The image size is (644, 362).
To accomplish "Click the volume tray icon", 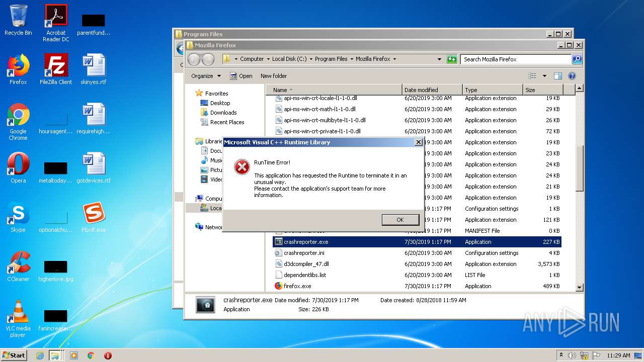I will (x=573, y=355).
